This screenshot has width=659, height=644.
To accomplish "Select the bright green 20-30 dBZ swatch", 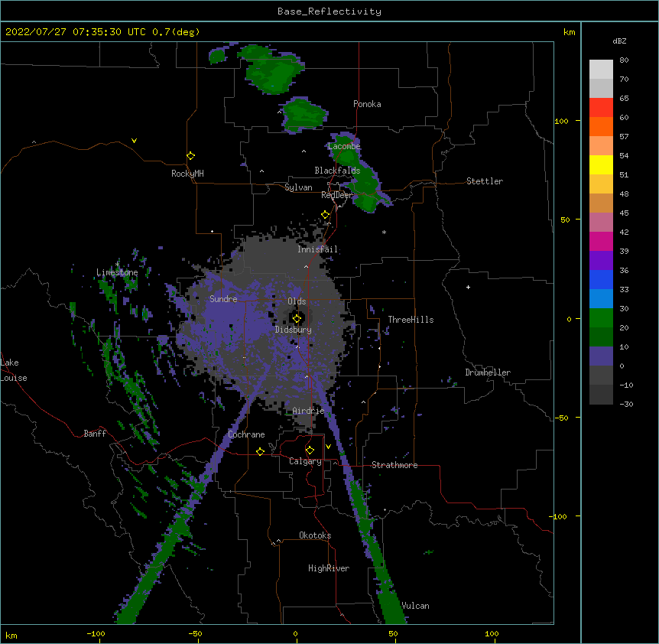I will point(601,318).
